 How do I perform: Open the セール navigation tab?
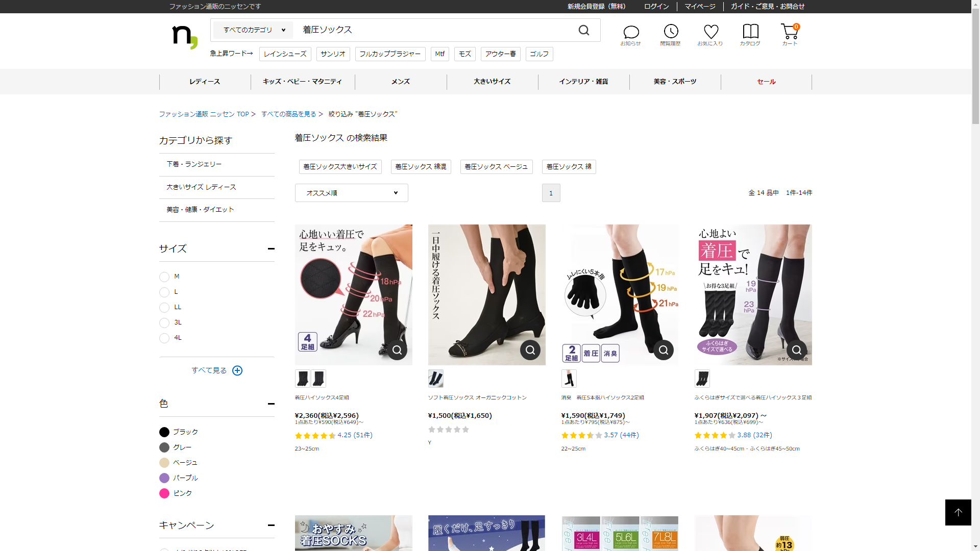click(x=766, y=82)
